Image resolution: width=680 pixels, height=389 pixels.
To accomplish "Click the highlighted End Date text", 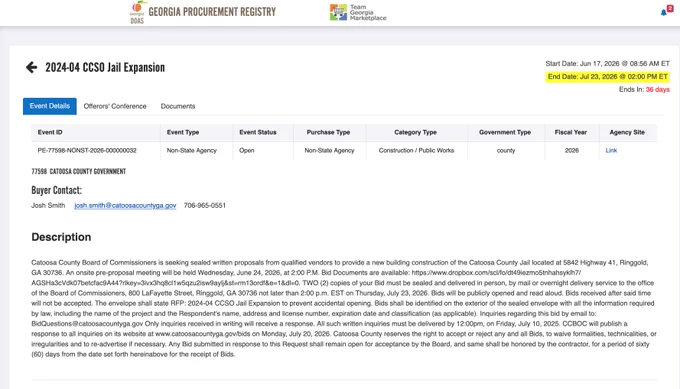I will (x=608, y=77).
